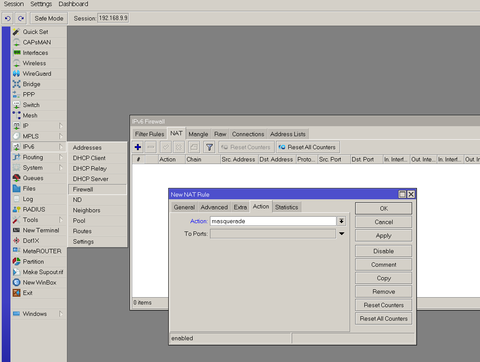Viewport: 480px width, 362px height.
Task: Open the Action dropdown arrow
Action: coord(341,221)
